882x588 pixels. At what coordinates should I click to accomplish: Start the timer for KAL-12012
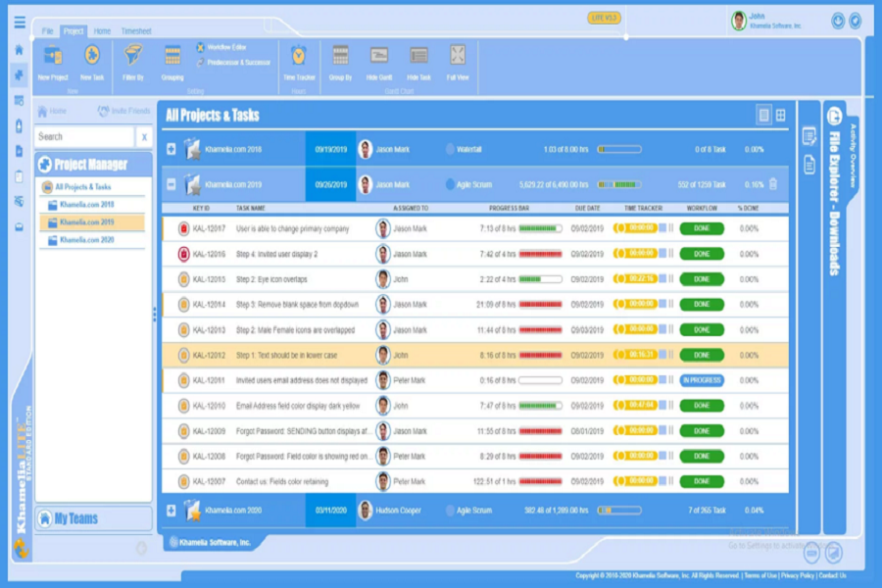(620, 355)
